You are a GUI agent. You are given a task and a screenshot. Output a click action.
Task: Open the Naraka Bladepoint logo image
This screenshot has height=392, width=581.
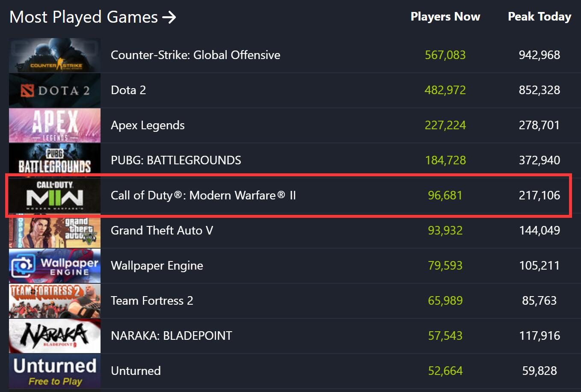tap(55, 336)
